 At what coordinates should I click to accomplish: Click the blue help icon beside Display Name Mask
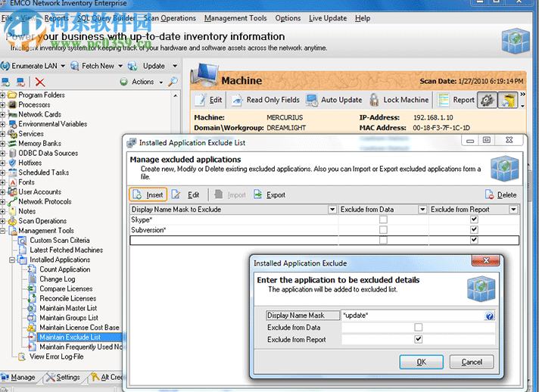click(490, 316)
